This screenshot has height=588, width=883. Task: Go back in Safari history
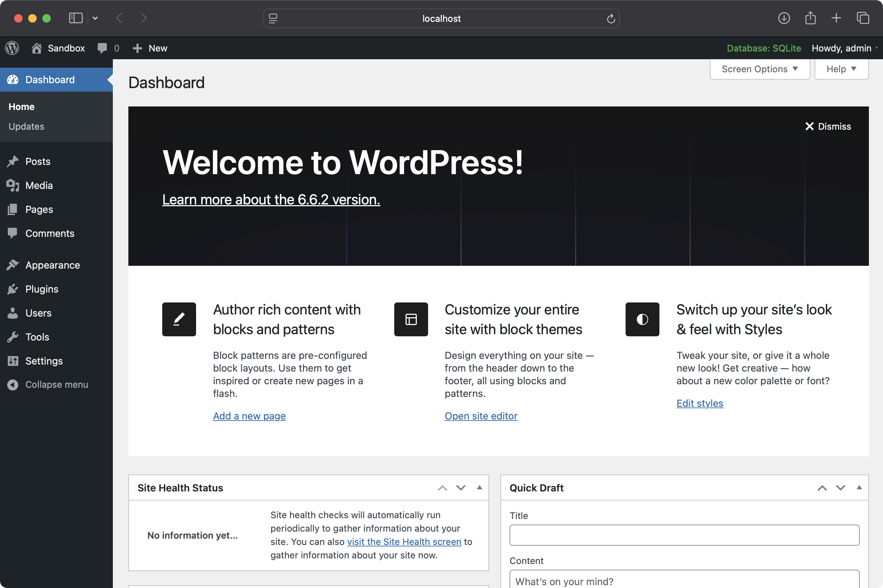pos(119,18)
